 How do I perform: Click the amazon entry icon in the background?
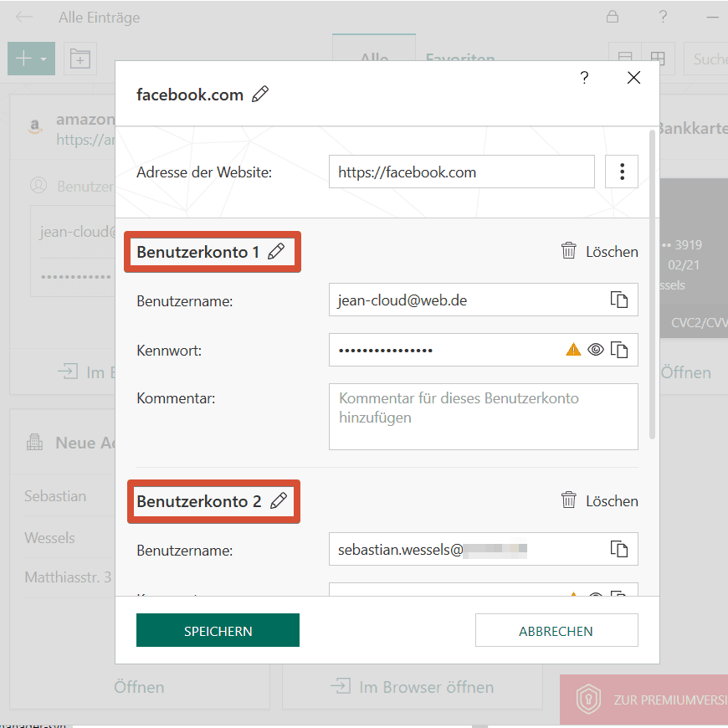[x=35, y=126]
